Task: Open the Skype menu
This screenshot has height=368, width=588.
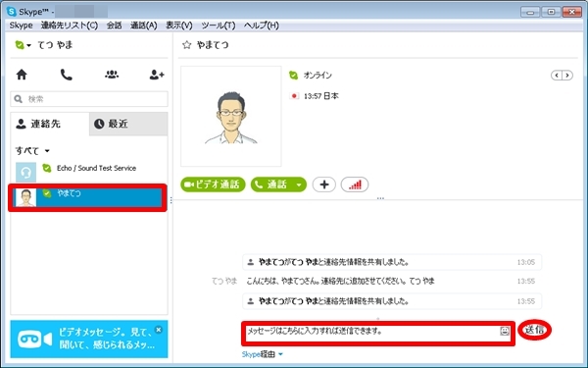Action: [x=21, y=26]
